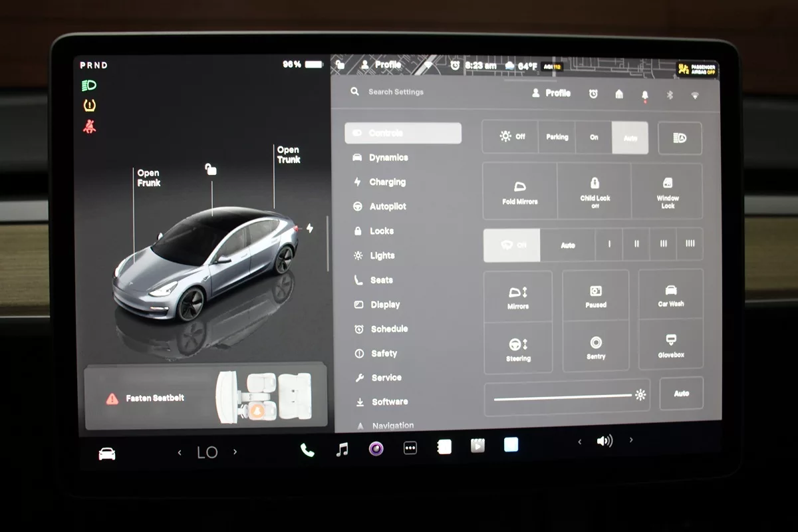
Task: Open the Music app icon
Action: (x=342, y=450)
